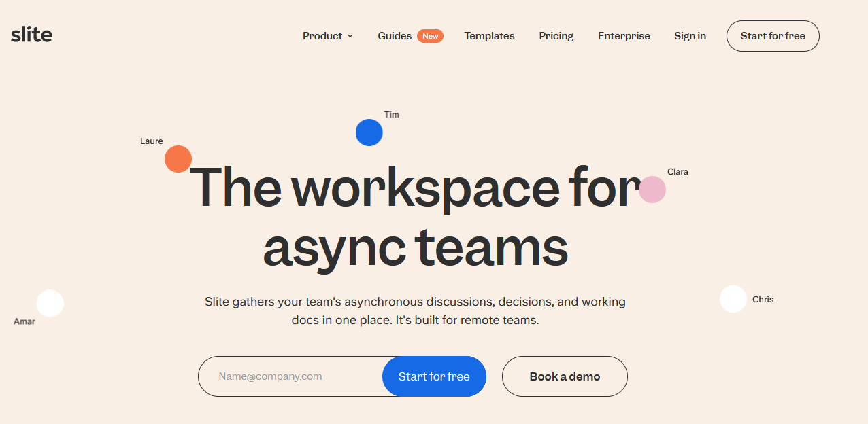868x424 pixels.
Task: Click Book a demo button
Action: pyautogui.click(x=565, y=376)
